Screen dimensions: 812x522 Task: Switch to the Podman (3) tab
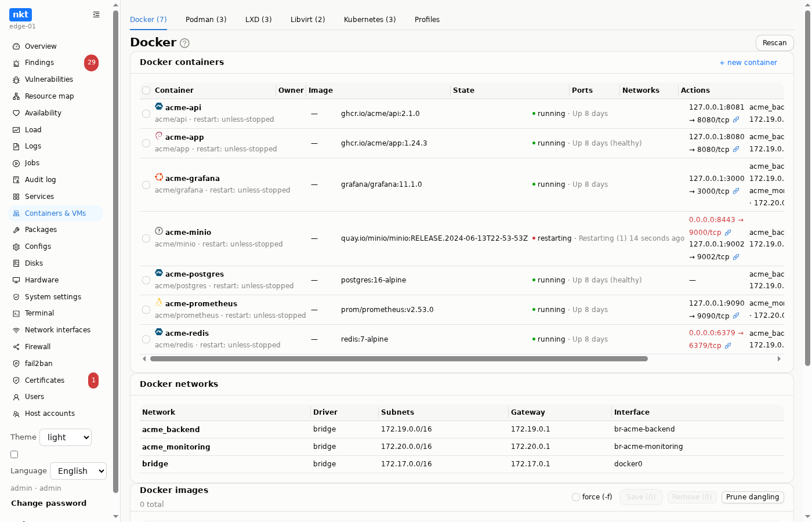click(x=206, y=20)
